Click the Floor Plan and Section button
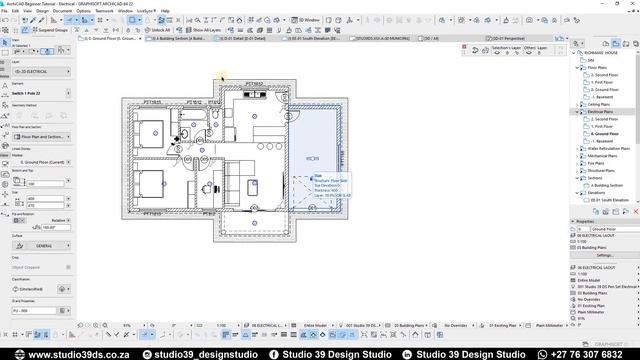Image resolution: width=640 pixels, height=360 pixels. 42,137
